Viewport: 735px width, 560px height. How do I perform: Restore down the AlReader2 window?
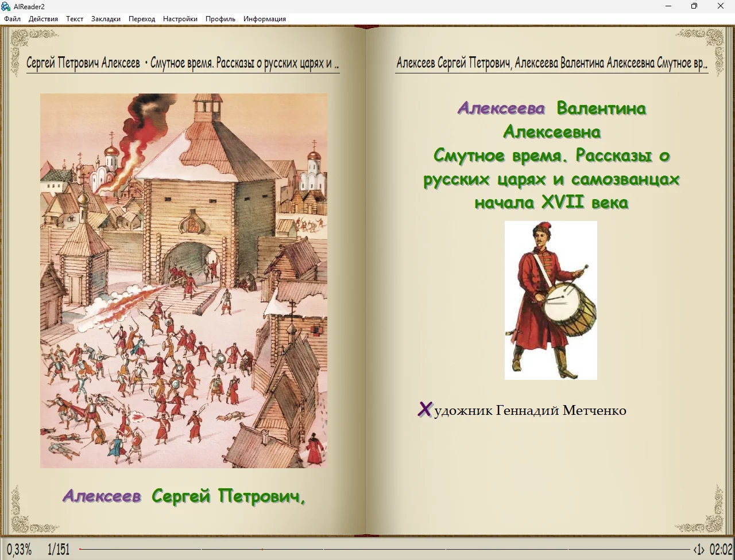pos(694,6)
